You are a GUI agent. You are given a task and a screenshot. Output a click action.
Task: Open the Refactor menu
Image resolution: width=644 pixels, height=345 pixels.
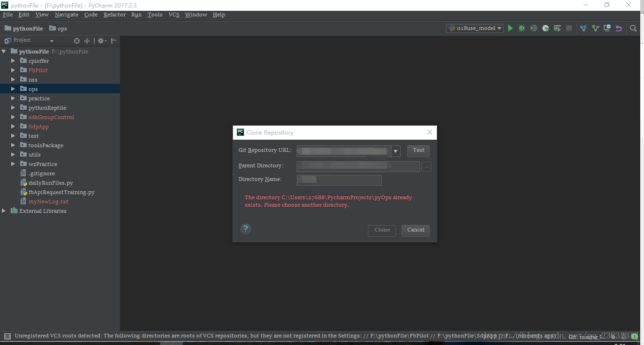coord(115,15)
